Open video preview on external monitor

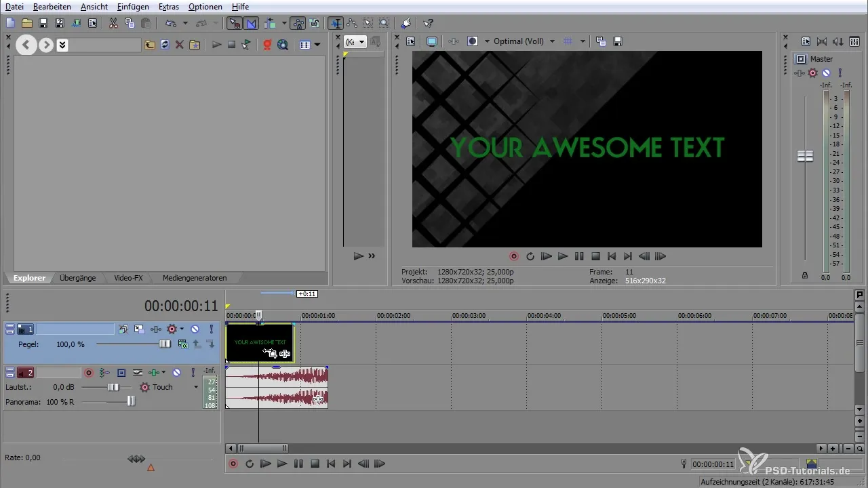432,41
